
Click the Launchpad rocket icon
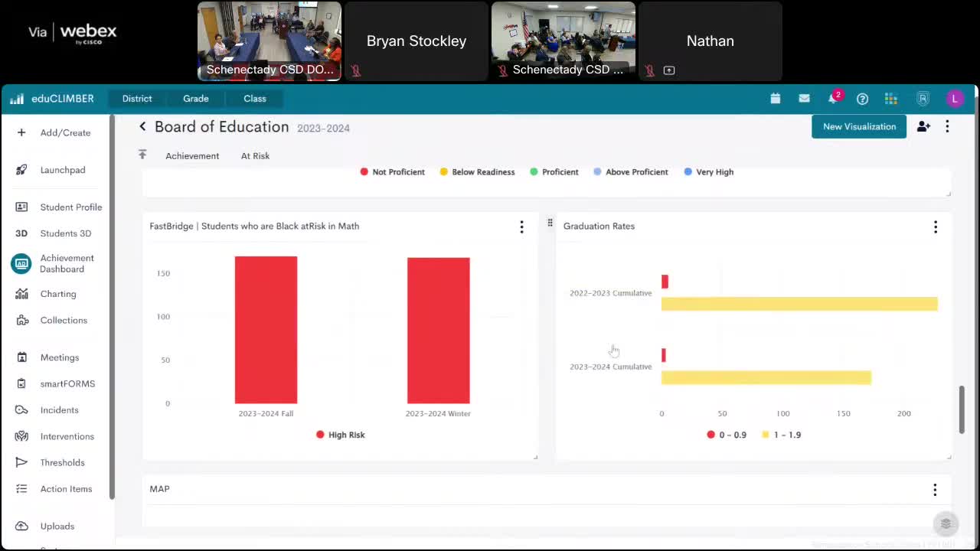[x=21, y=170]
